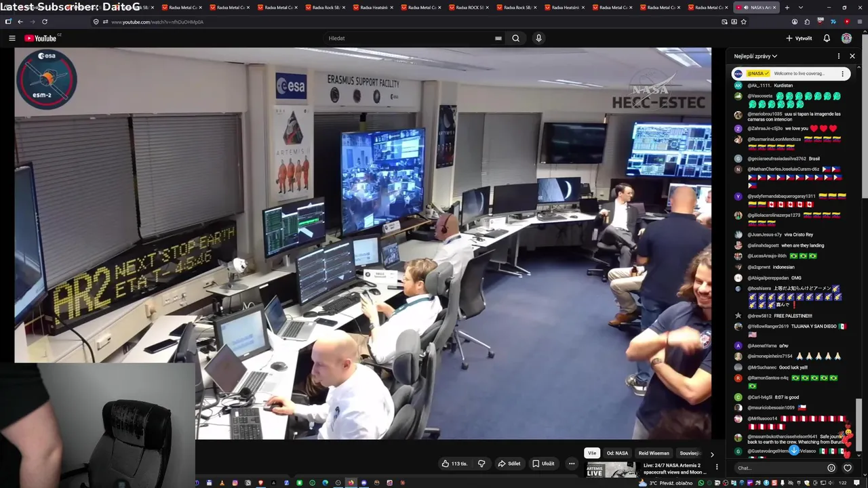868x488 pixels.
Task: Select the Související filter chip
Action: (x=691, y=453)
